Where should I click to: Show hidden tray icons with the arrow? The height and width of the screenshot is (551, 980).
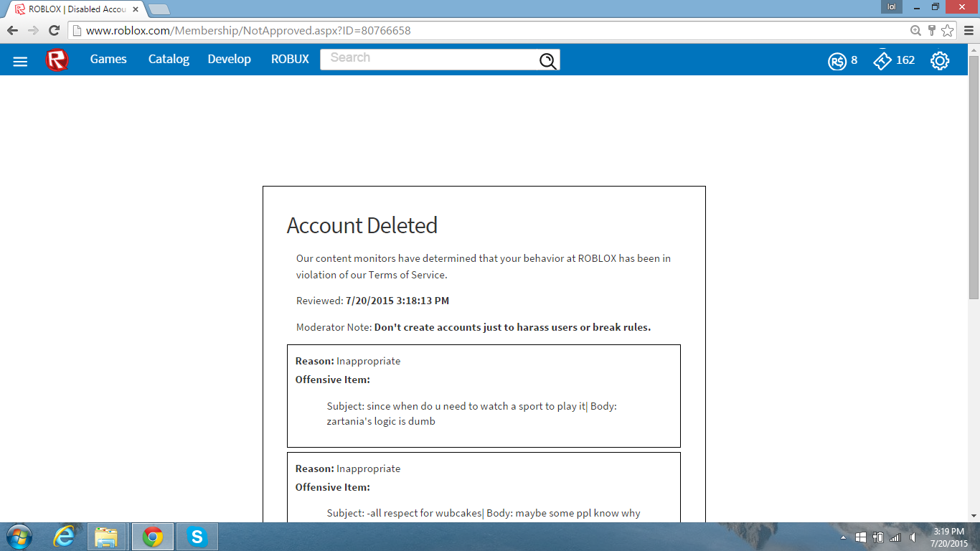844,537
